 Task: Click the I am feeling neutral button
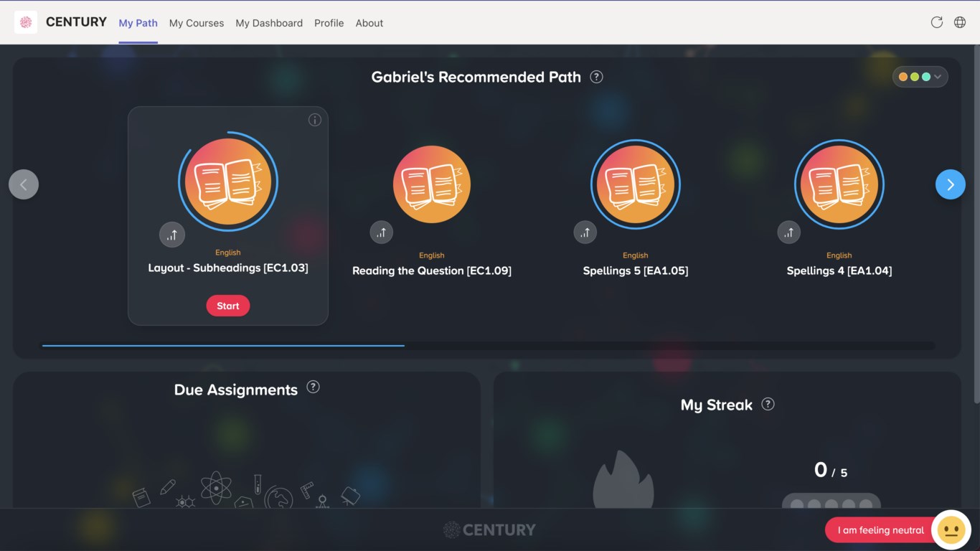(x=881, y=530)
